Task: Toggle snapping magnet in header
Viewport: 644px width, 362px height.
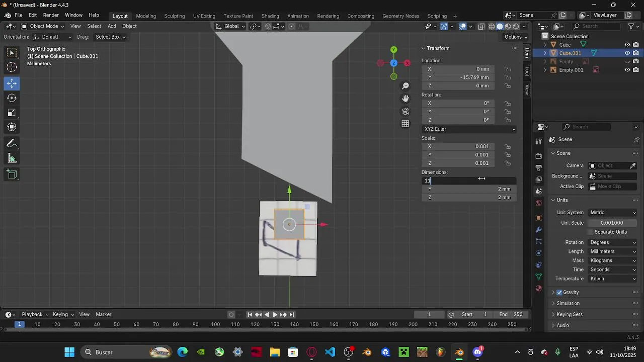Action: (268, 26)
